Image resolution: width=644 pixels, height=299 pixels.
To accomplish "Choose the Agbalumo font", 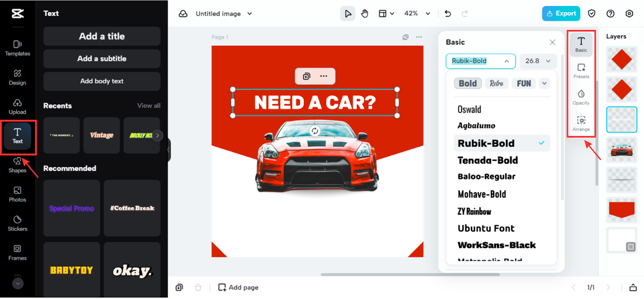I will tap(502, 126).
